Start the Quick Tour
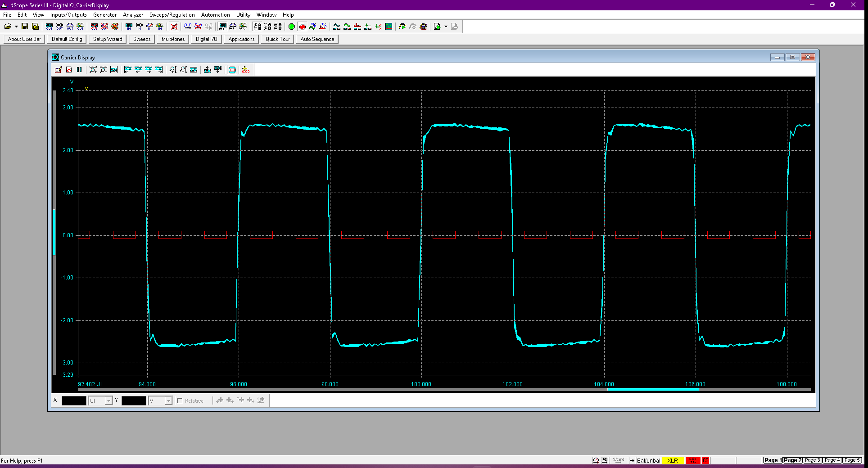This screenshot has height=468, width=868. pos(278,39)
